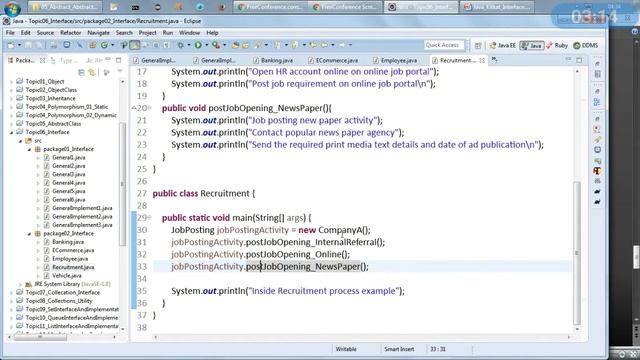Switch to the DDMS perspective
640x360 pixels.
tap(585, 46)
